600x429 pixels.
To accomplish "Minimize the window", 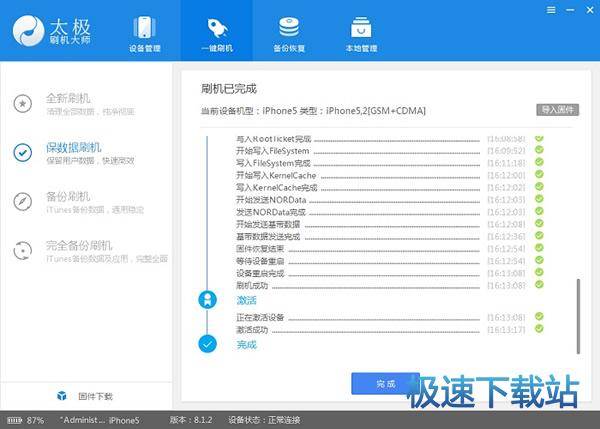I will coord(570,10).
